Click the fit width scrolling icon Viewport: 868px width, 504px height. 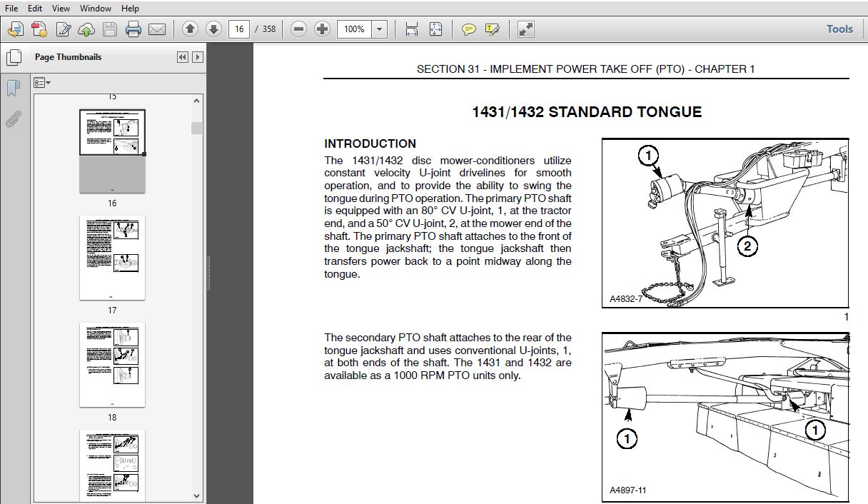(x=411, y=29)
